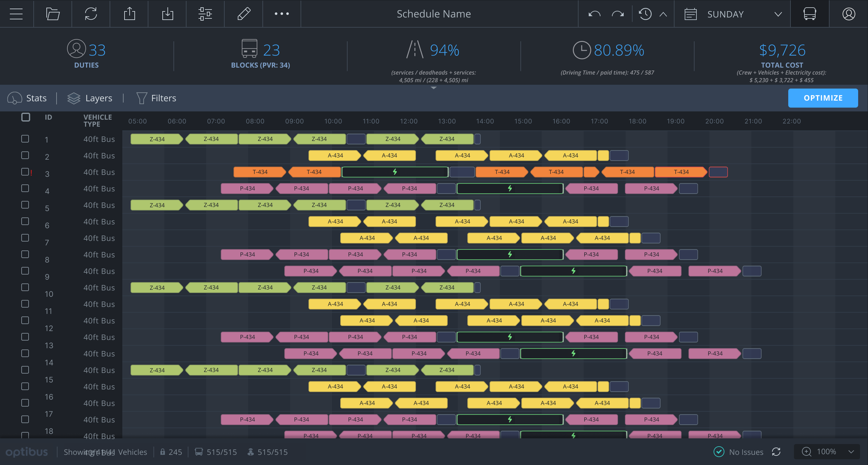Open the sliders preferences icon
868x465 pixels.
tap(205, 14)
